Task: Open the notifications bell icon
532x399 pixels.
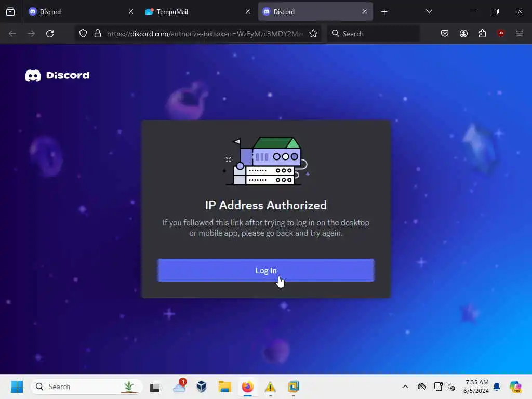Action: (x=497, y=387)
